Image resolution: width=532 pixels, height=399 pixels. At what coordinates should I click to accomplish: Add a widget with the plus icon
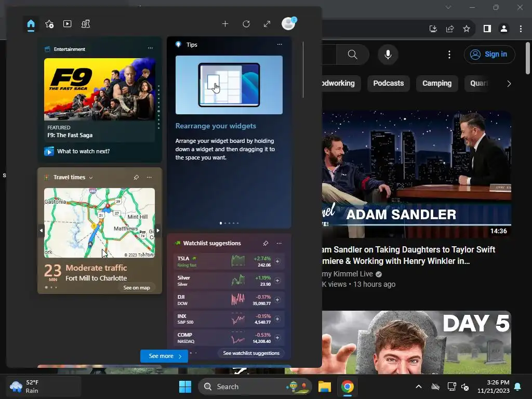pyautogui.click(x=225, y=24)
